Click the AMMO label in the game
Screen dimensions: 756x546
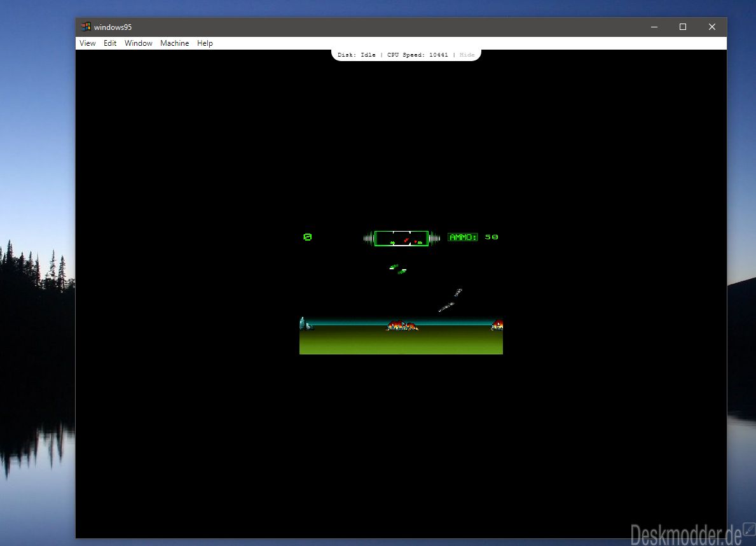pyautogui.click(x=462, y=237)
